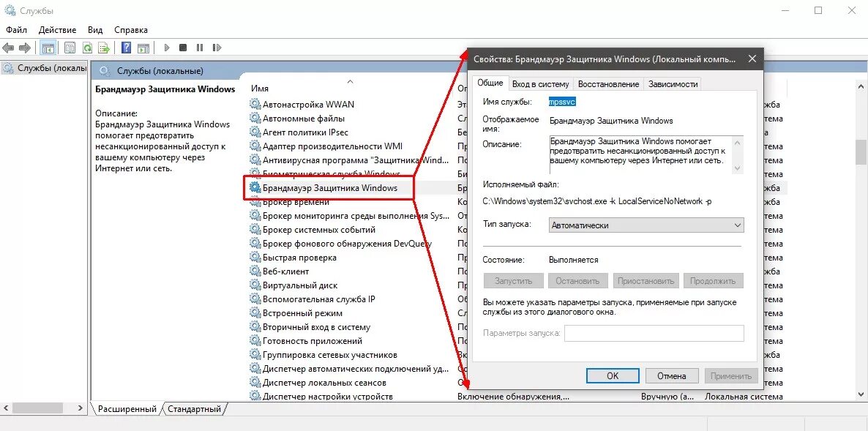Screen dimensions: 868x431
Task: Switch to the Зависимости tab
Action: click(x=673, y=84)
